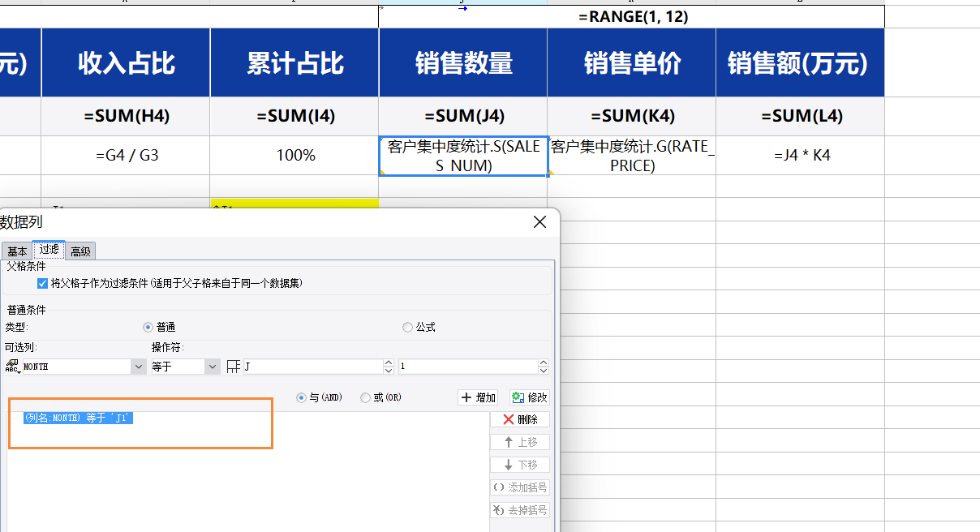Click the column type ABC icon beside MONTH
This screenshot has height=532, width=980.
[12, 367]
